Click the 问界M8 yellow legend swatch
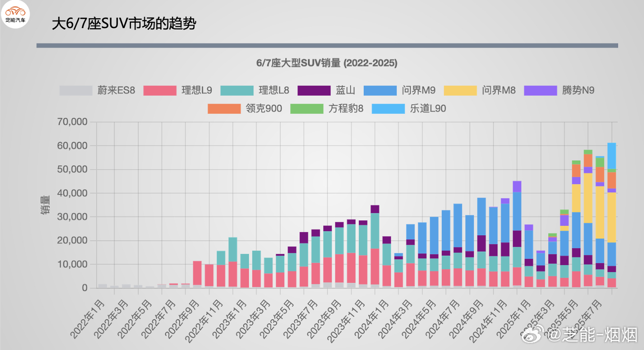 [460, 91]
